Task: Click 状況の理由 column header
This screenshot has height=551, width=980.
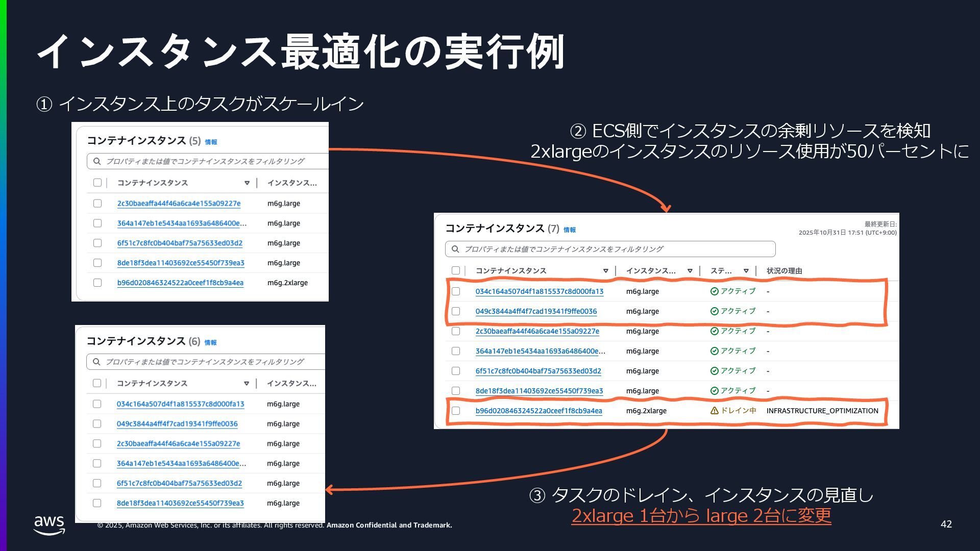Action: [x=784, y=271]
